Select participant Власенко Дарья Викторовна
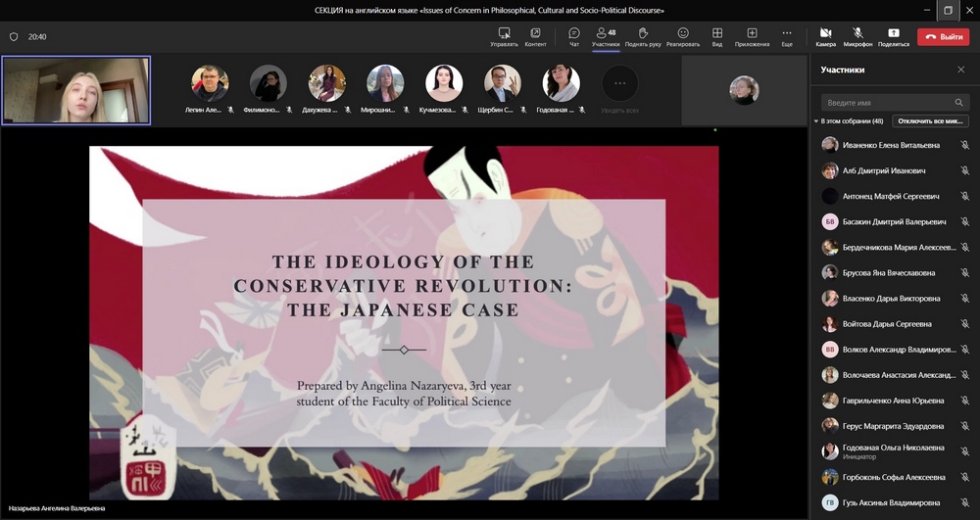Screen dimensions: 980x520 (x=895, y=299)
